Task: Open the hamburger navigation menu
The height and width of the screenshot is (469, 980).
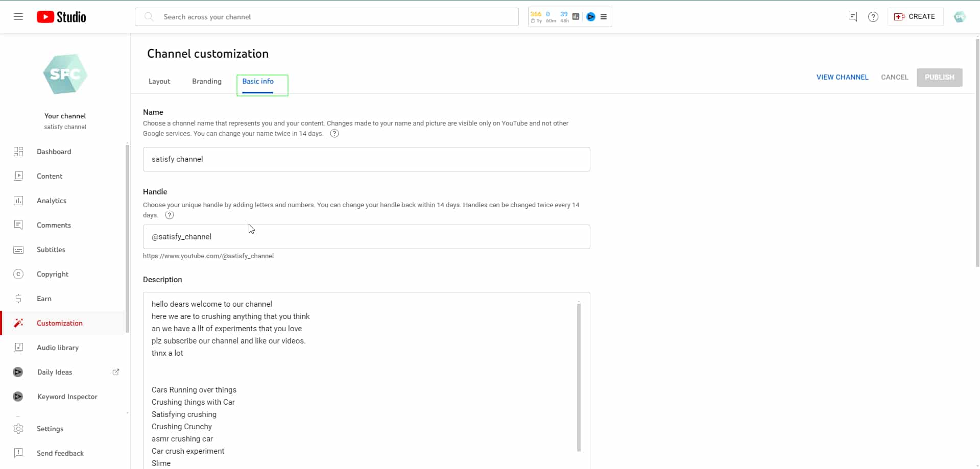Action: 18,17
